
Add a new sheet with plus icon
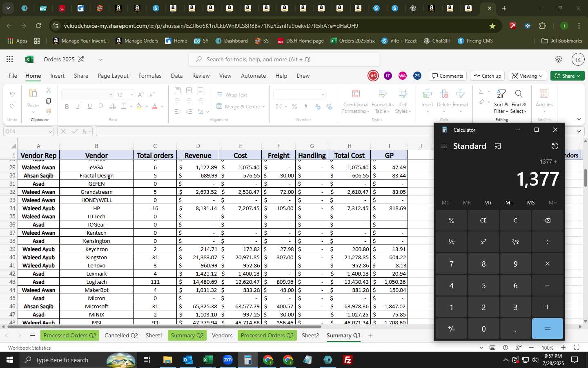(370, 335)
